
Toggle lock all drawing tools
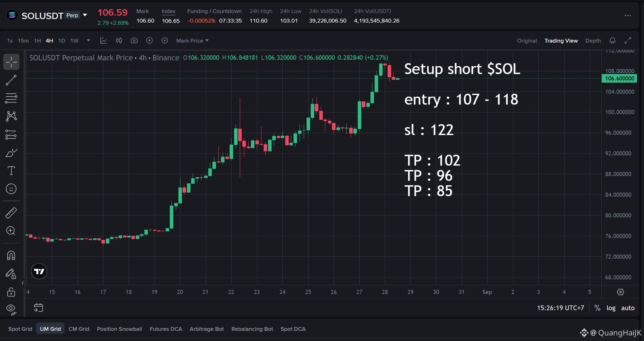[11, 292]
